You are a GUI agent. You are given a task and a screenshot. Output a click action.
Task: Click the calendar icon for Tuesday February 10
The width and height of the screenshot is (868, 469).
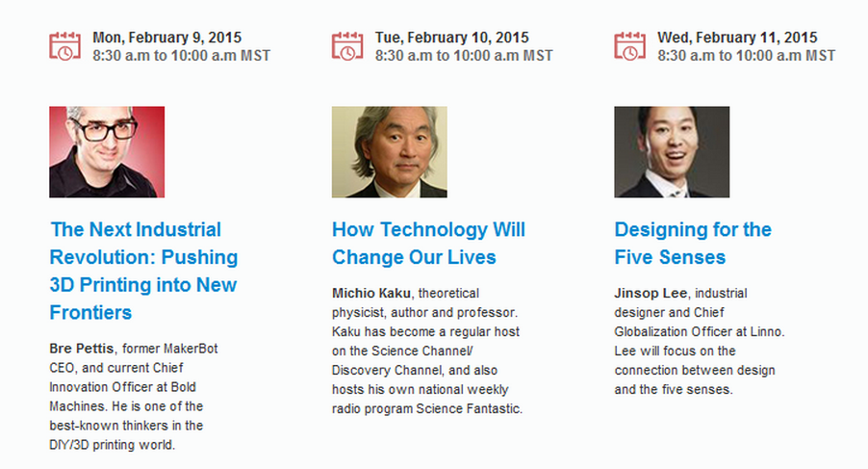[347, 46]
